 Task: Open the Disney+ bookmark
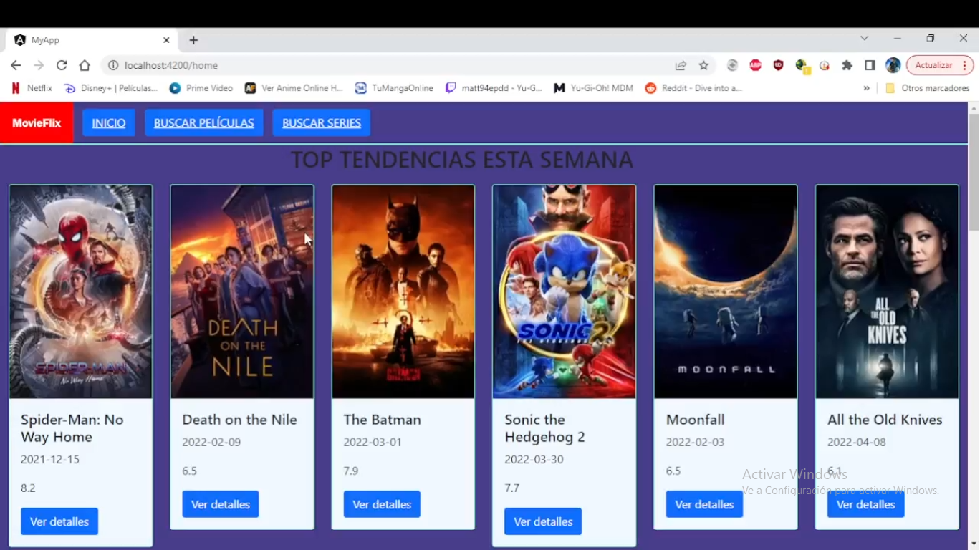(111, 88)
